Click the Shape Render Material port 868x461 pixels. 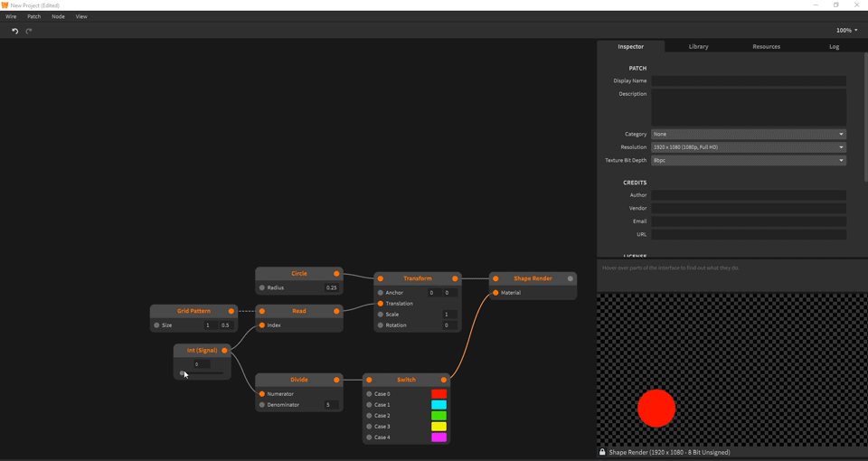coord(495,293)
